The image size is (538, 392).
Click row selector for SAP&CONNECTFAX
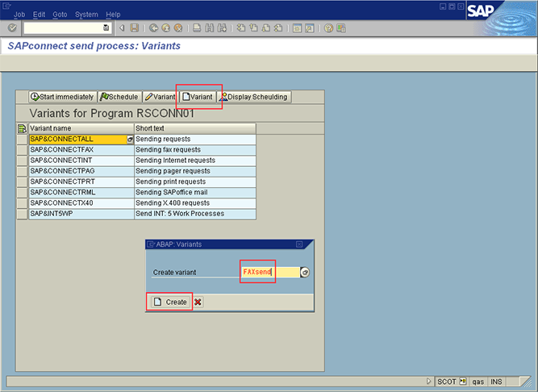coord(22,150)
